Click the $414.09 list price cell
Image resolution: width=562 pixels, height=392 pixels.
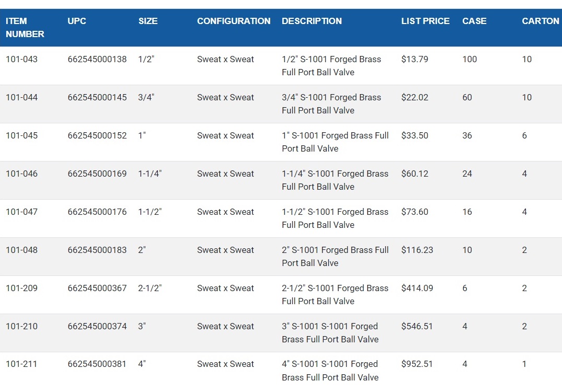(x=417, y=289)
